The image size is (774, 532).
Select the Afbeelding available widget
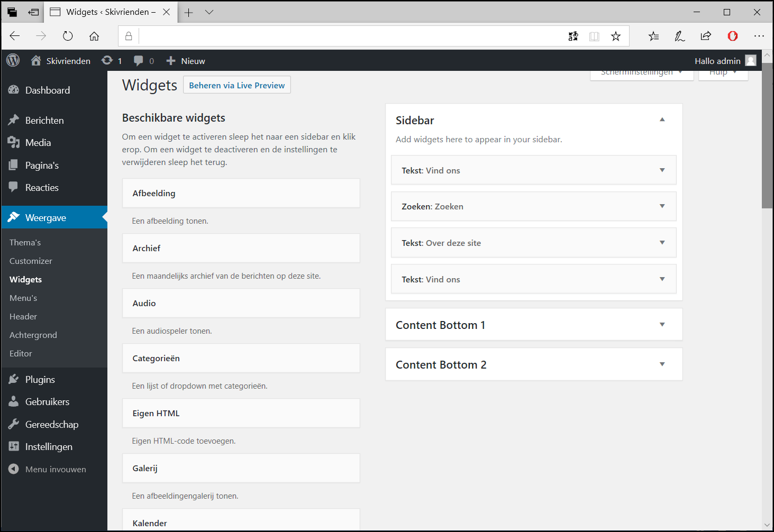pos(241,193)
